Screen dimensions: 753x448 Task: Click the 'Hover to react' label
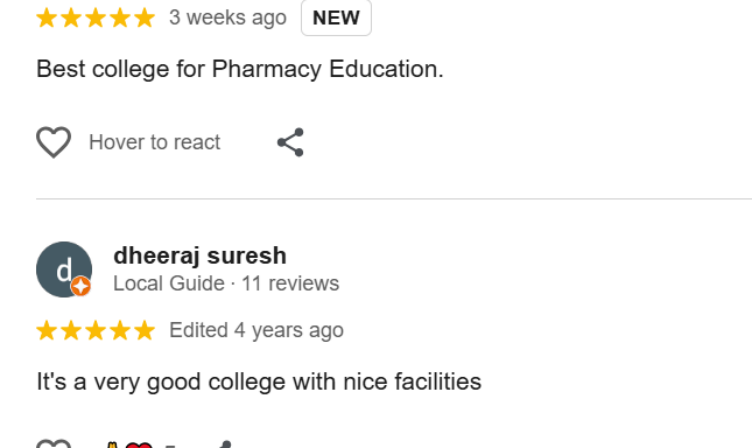(x=154, y=142)
